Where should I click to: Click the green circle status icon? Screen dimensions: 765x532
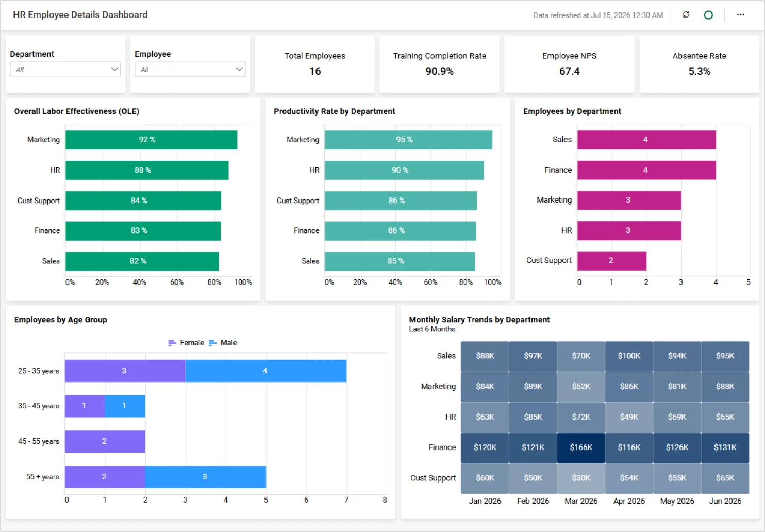(708, 15)
